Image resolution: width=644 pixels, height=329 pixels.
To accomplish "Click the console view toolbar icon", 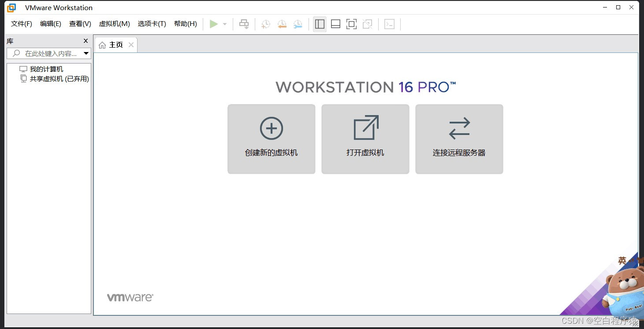I will coord(389,24).
